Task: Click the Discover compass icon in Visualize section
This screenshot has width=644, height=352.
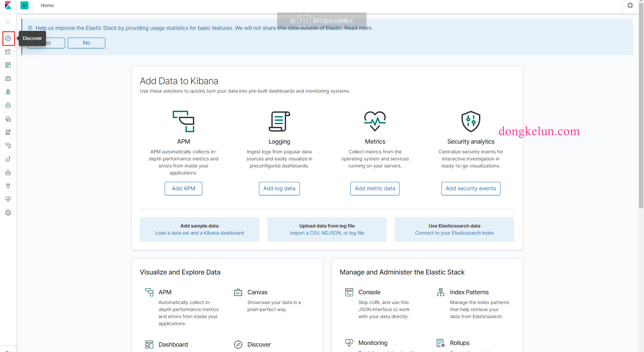Action: click(238, 345)
